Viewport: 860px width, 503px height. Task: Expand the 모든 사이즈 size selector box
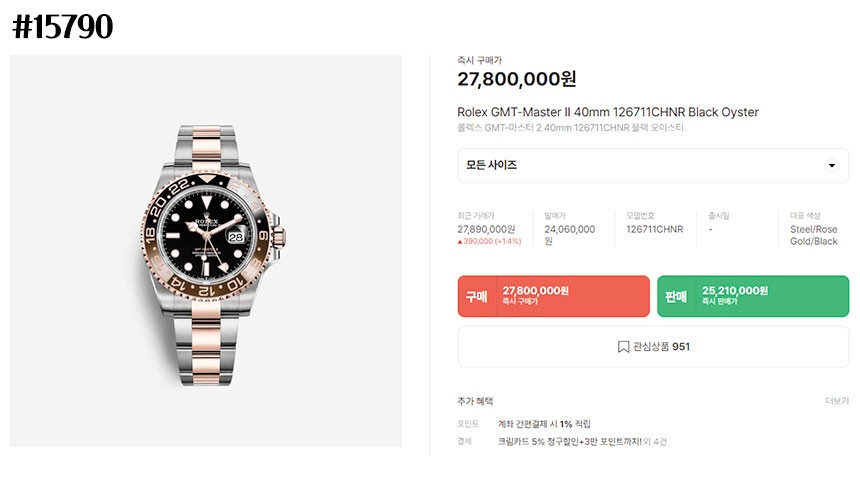[653, 165]
